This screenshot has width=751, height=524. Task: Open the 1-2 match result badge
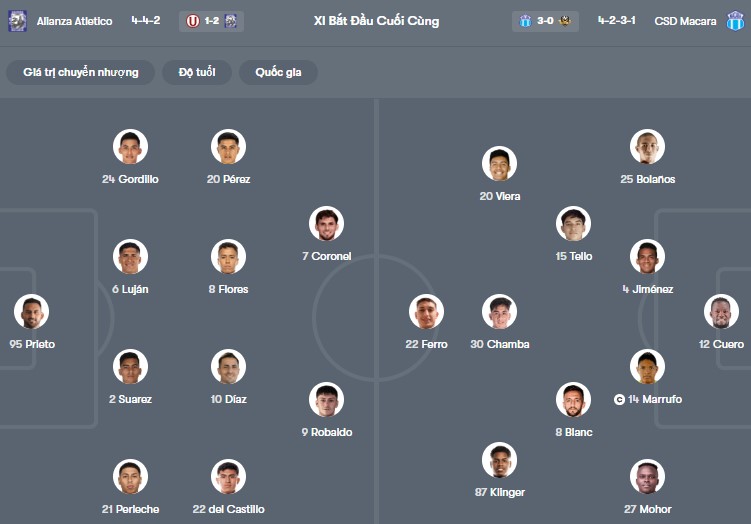pos(212,21)
